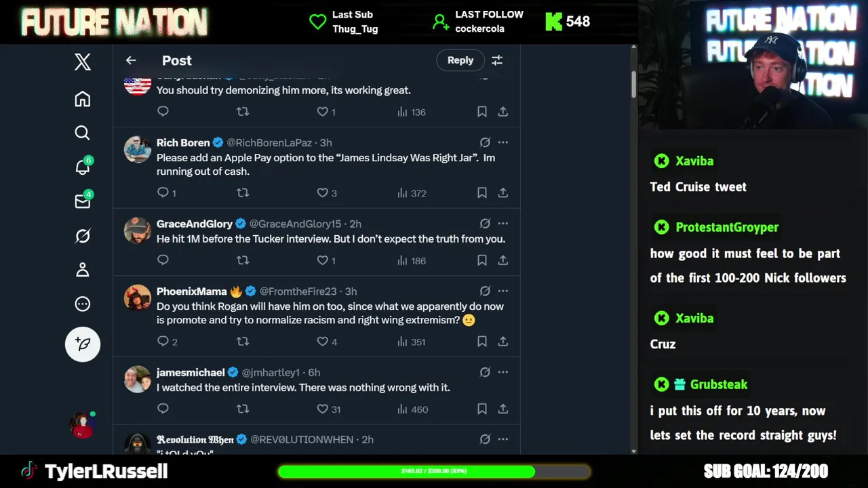The width and height of the screenshot is (868, 488).
Task: Open messages envelope with 4 badge
Action: click(x=83, y=201)
